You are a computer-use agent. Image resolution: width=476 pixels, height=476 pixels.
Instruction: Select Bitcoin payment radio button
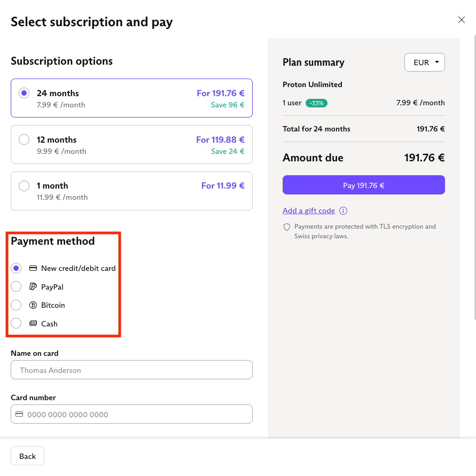pos(17,305)
